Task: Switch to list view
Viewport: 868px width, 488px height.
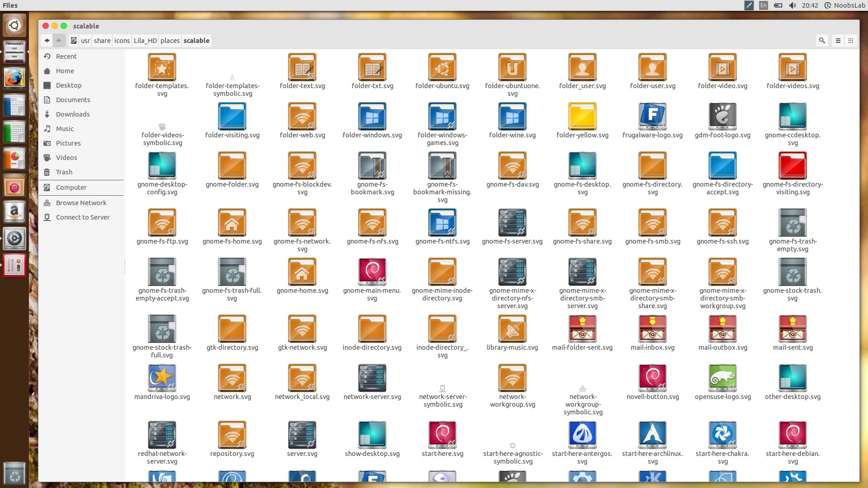Action: (x=838, y=41)
